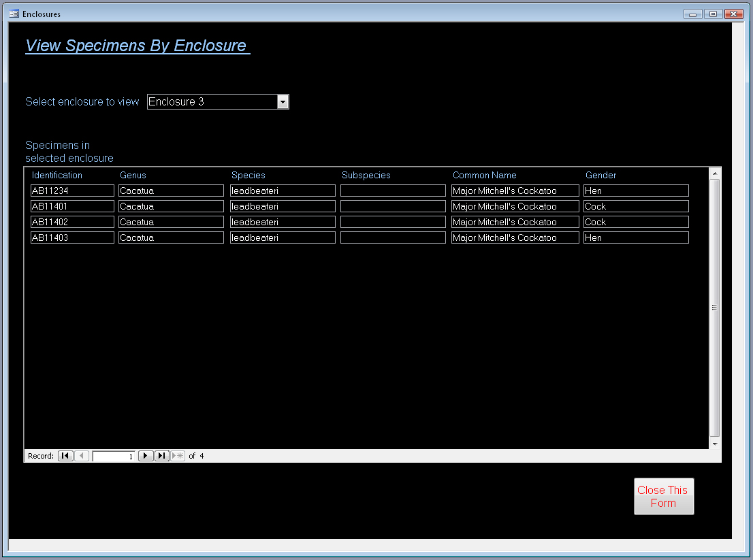Click the current record number box
Screen dimensions: 753x560
pyautogui.click(x=114, y=457)
